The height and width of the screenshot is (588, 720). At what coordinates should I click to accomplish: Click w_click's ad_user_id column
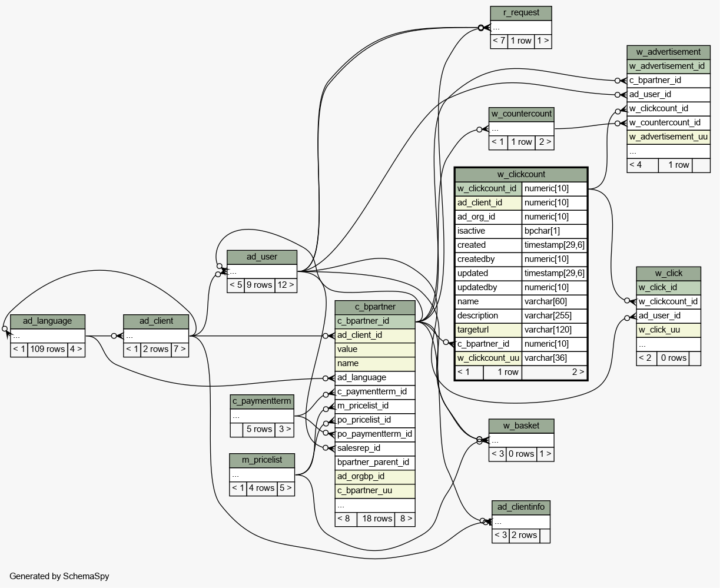668,315
